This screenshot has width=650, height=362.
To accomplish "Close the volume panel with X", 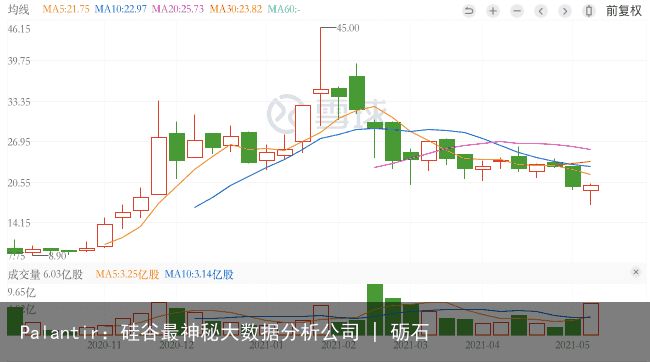I will (636, 272).
